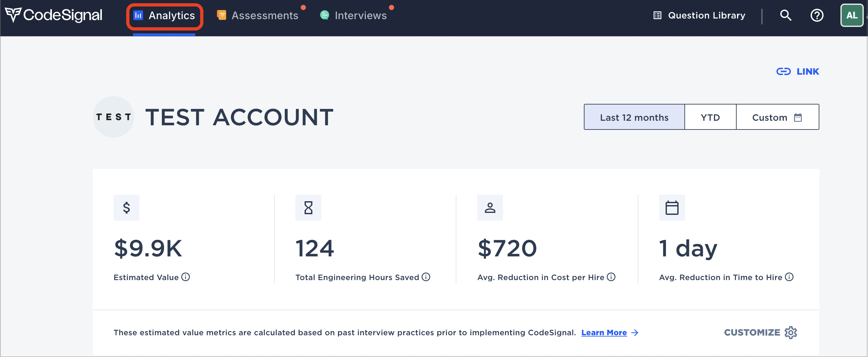Follow the Learn More link

(x=604, y=333)
